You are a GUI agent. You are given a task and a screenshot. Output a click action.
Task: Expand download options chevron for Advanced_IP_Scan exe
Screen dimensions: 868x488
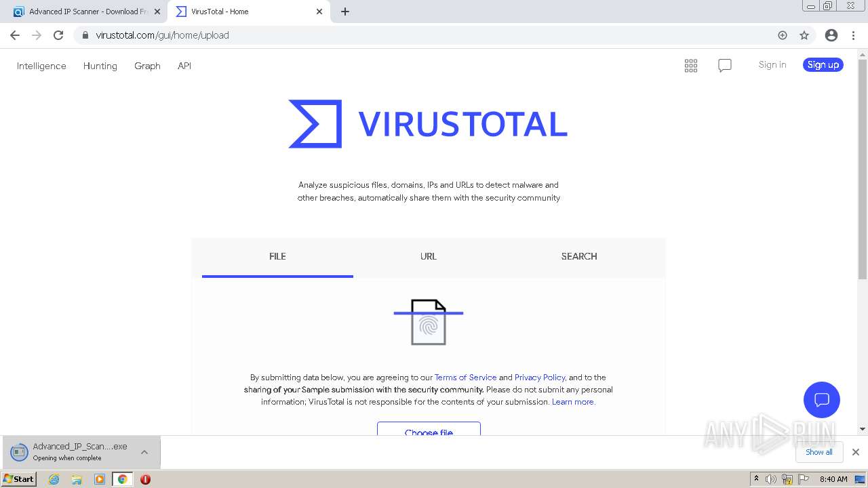(x=144, y=452)
